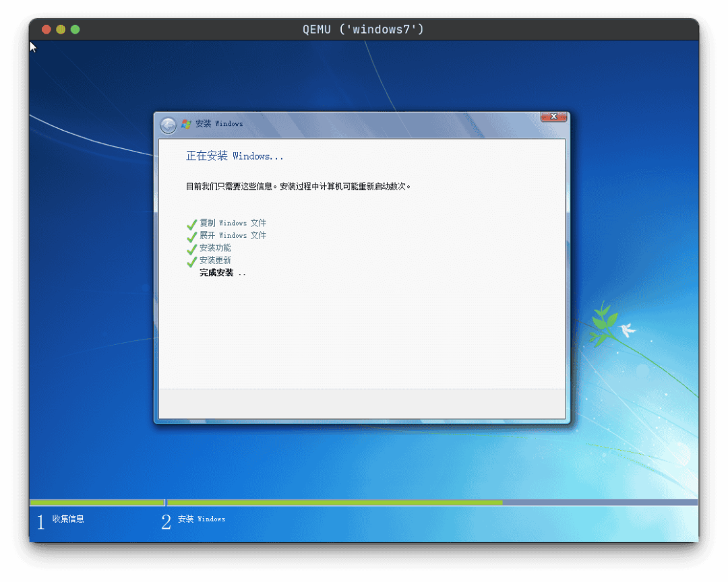Select the 展开 Windows 文件 step text
Viewport: 728px width, 582px height.
(233, 236)
